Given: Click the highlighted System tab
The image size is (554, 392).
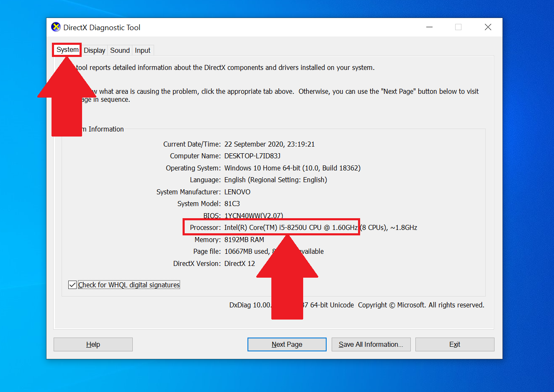Looking at the screenshot, I should point(67,49).
